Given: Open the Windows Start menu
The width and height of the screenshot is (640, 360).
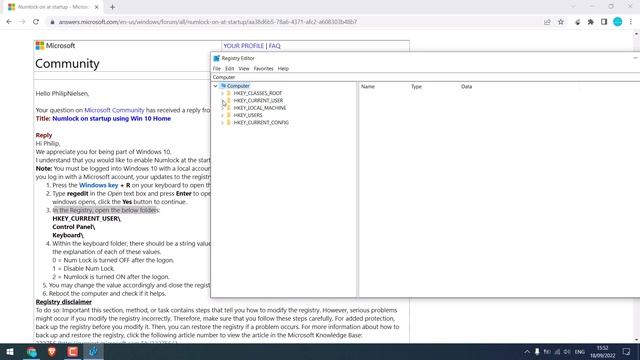Looking at the screenshot, I should (9, 352).
